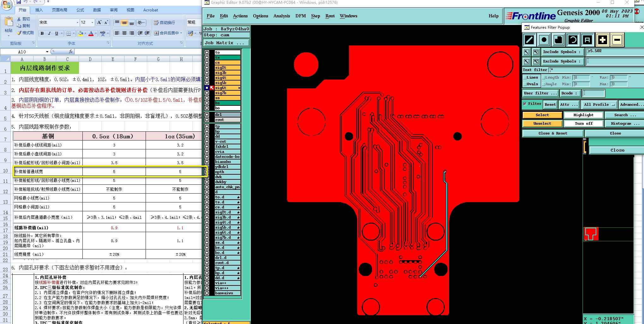Click the Increase Font Size icon
This screenshot has width=644, height=324.
coord(99,22)
